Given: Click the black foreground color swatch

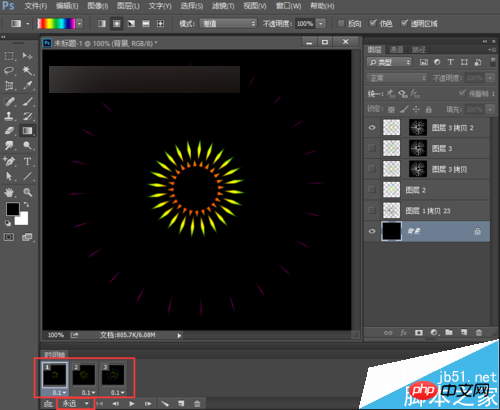Looking at the screenshot, I should pos(13,209).
